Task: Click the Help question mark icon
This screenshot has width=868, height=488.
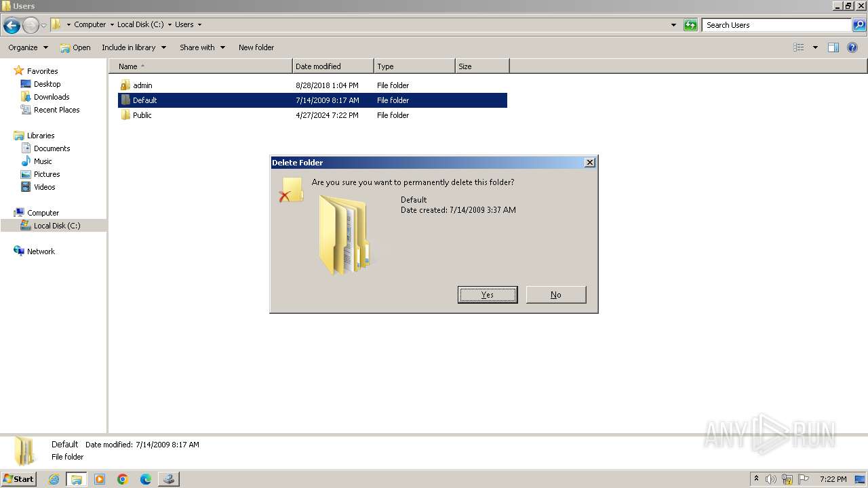Action: tap(852, 47)
